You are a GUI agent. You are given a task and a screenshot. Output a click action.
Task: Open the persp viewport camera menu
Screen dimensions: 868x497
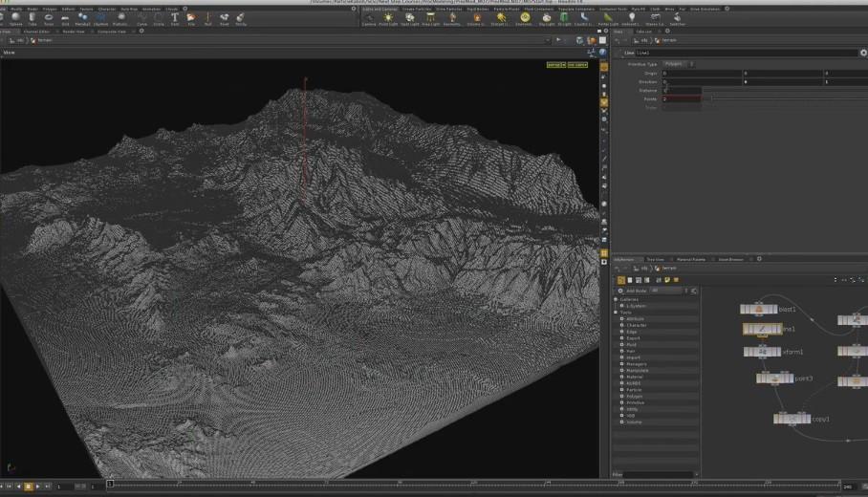pos(555,65)
